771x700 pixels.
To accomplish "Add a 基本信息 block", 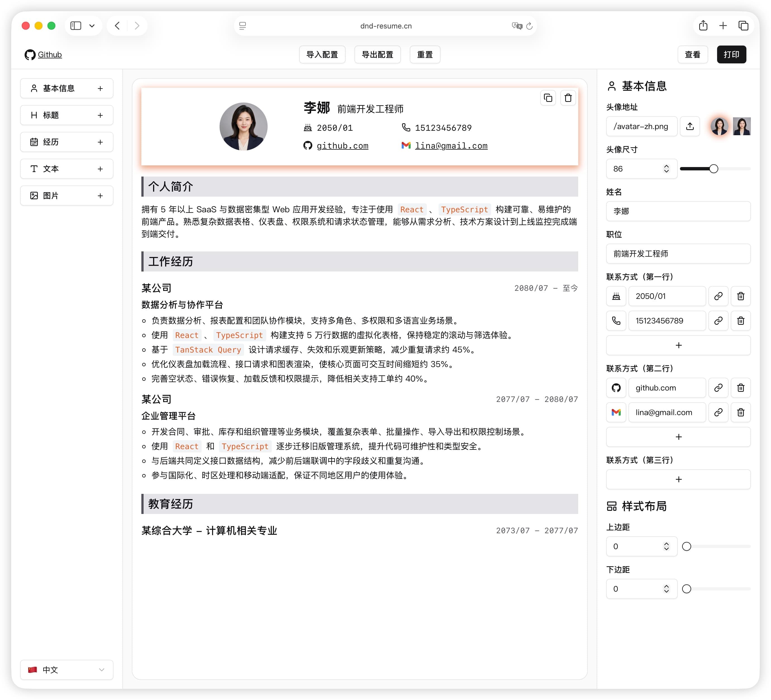I will [66, 88].
